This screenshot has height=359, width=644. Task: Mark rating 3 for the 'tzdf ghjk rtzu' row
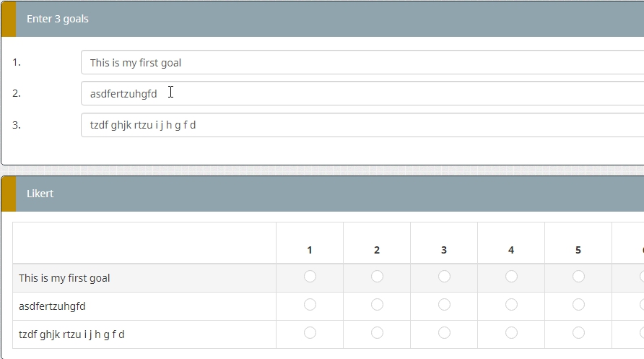444,333
